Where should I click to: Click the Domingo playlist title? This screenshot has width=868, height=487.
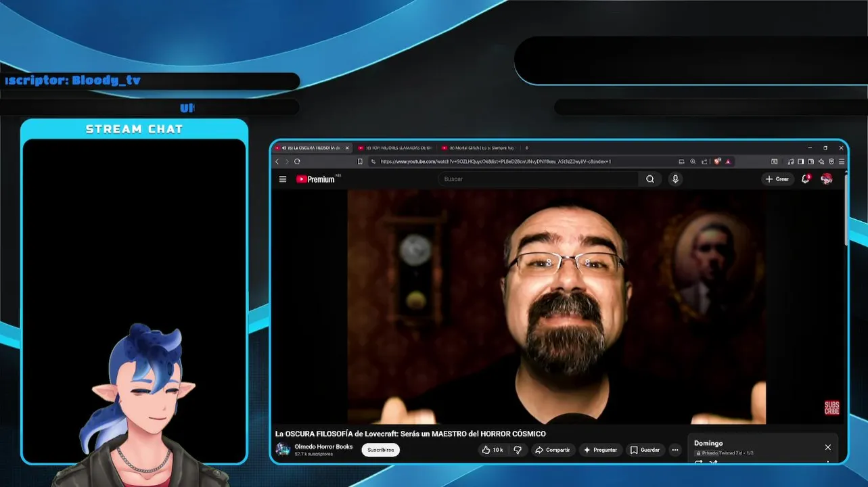[x=708, y=444]
